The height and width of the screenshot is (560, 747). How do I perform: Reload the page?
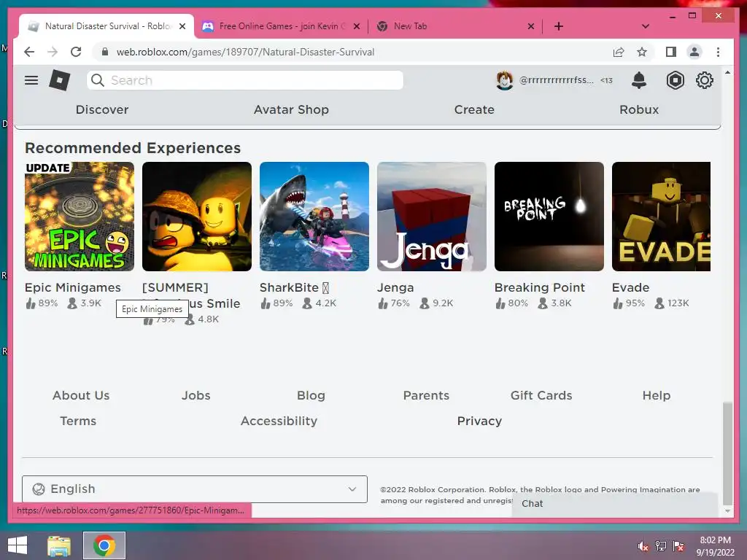pyautogui.click(x=76, y=52)
